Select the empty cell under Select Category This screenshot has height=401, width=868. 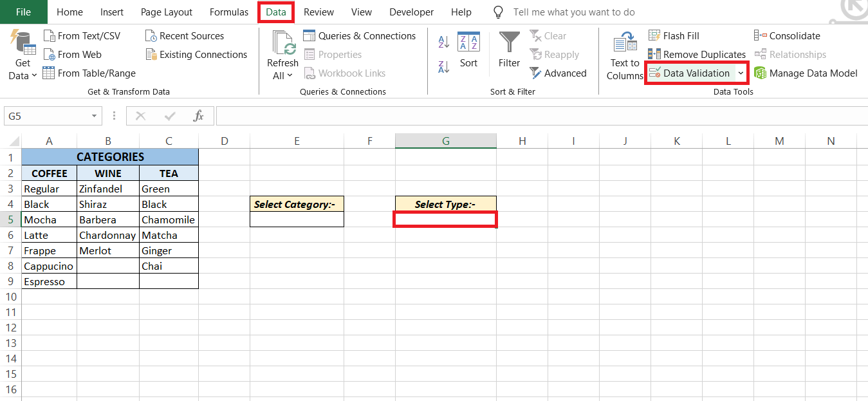tap(297, 219)
